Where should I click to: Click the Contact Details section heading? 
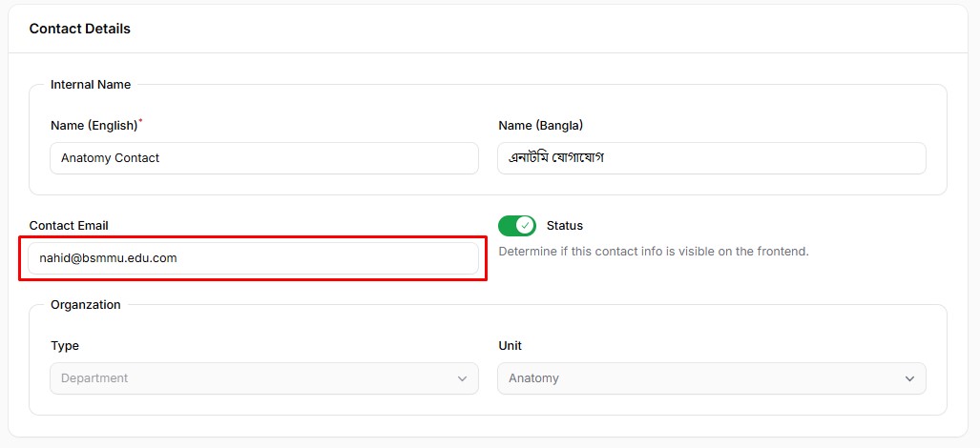(80, 29)
